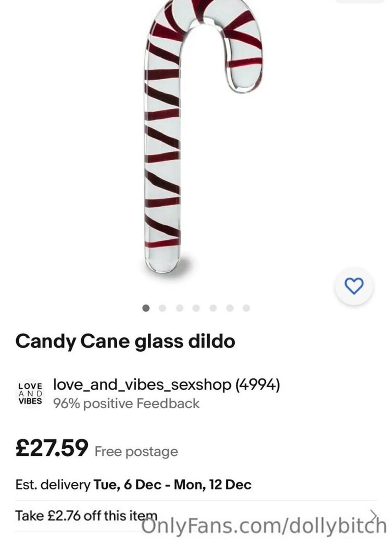
Task: Switch to the fifth carousel image dot
Action: (x=213, y=308)
